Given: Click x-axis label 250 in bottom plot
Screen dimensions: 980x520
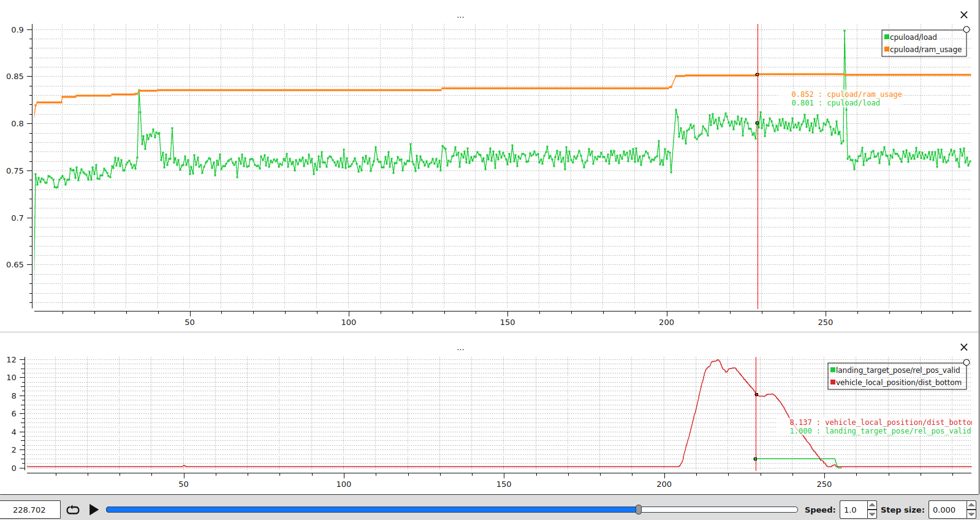Looking at the screenshot, I should tap(824, 484).
